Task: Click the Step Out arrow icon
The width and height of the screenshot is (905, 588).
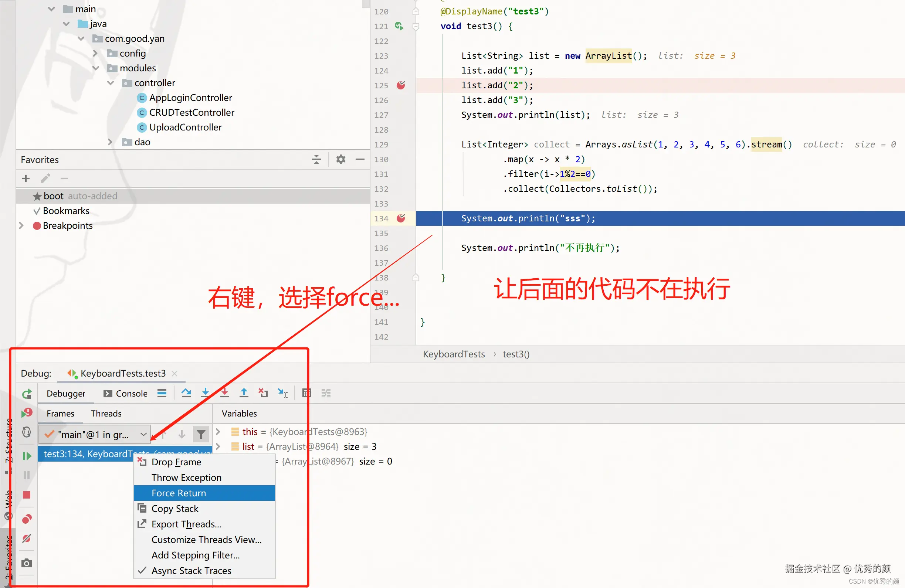Action: pos(244,393)
